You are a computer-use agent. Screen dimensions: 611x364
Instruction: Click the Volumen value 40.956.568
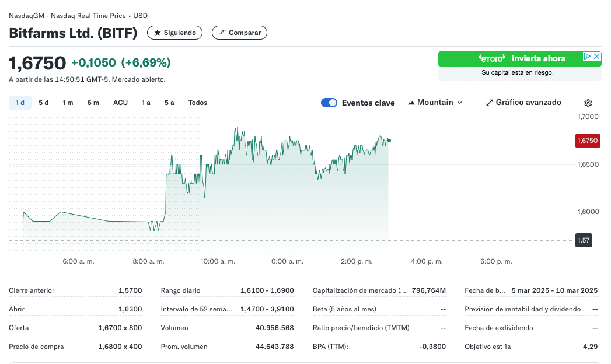pyautogui.click(x=274, y=328)
